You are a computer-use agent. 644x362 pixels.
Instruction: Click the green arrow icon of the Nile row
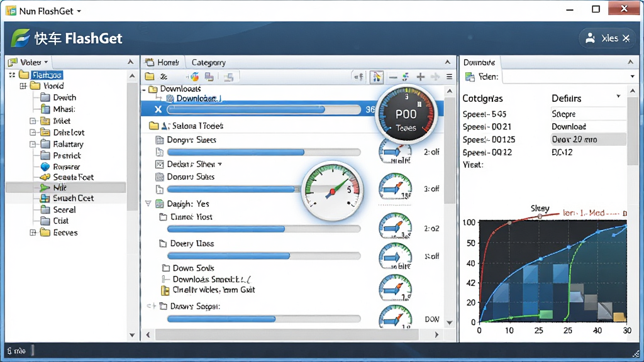click(x=45, y=187)
